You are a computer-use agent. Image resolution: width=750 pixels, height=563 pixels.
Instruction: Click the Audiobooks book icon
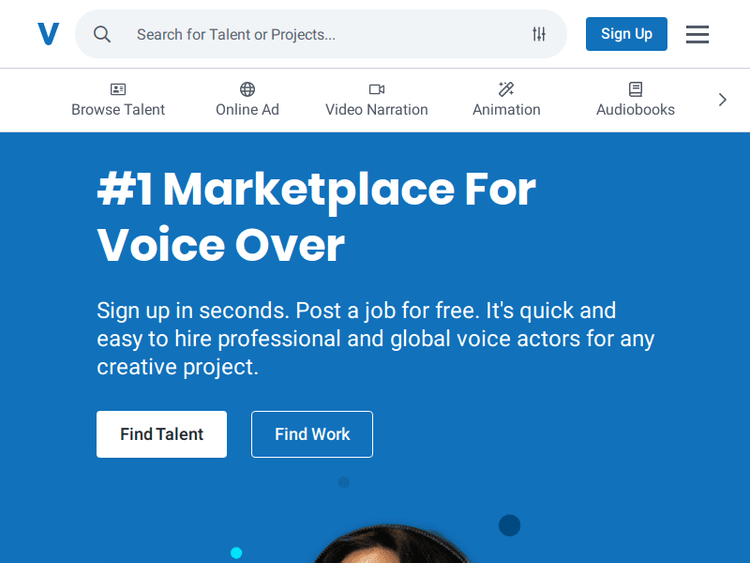click(635, 89)
